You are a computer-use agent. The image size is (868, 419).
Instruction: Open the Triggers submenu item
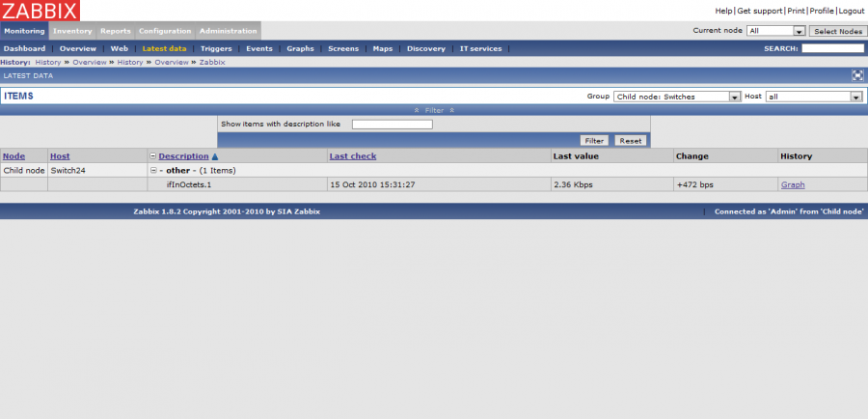tap(216, 49)
